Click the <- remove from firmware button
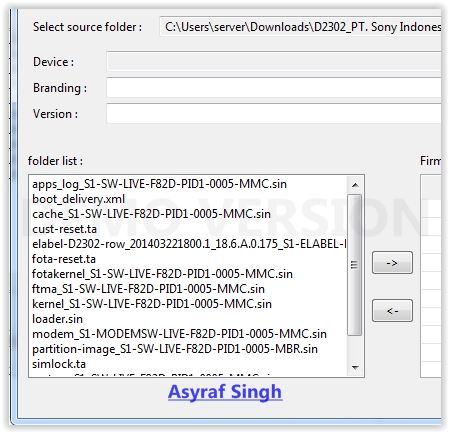449x433 pixels. pos(392,311)
